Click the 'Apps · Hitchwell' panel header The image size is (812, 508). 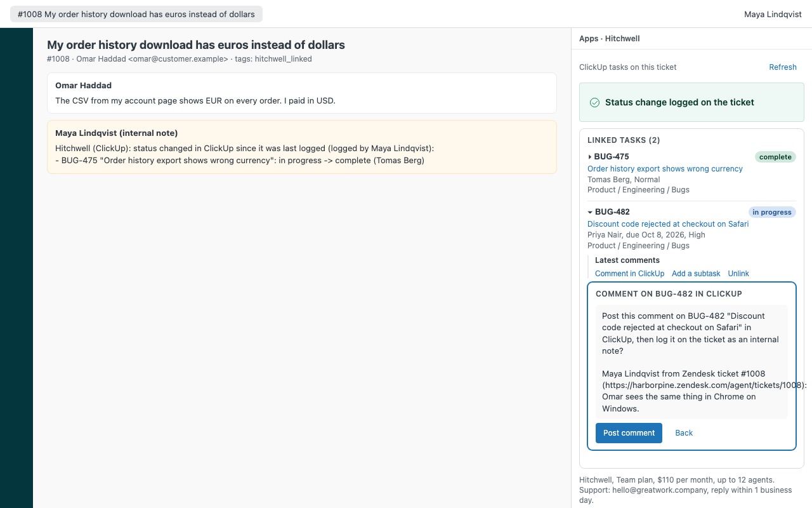(609, 39)
